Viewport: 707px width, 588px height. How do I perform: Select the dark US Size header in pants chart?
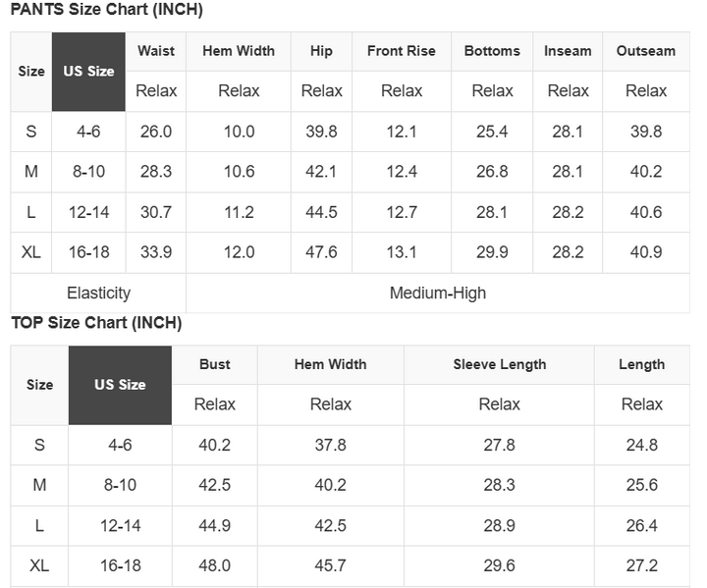pos(88,71)
